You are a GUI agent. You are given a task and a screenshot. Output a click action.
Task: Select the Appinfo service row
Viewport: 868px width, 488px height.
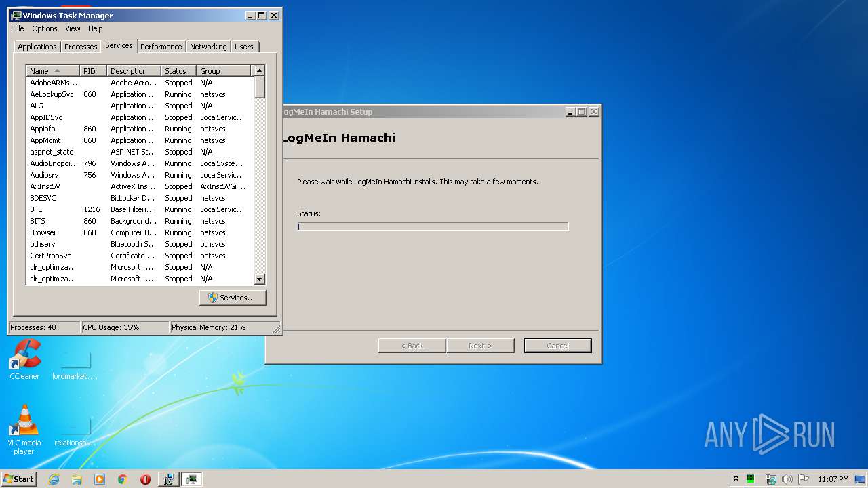(140, 129)
